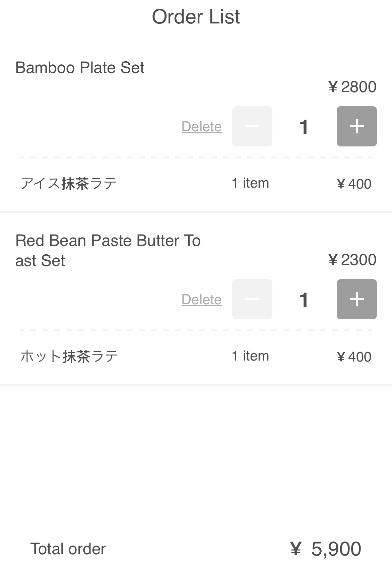The image size is (392, 574).
Task: Click the ¥5,900 total amount
Action: 326,549
